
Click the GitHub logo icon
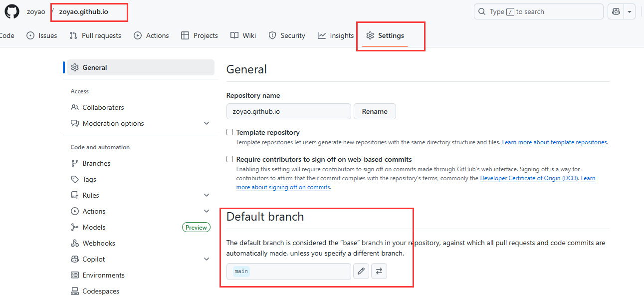12,11
